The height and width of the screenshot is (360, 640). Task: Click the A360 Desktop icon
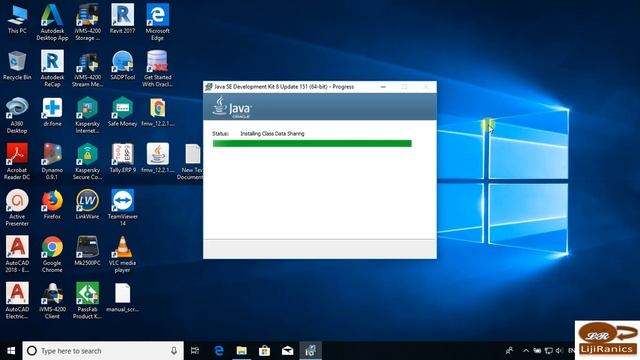point(17,115)
